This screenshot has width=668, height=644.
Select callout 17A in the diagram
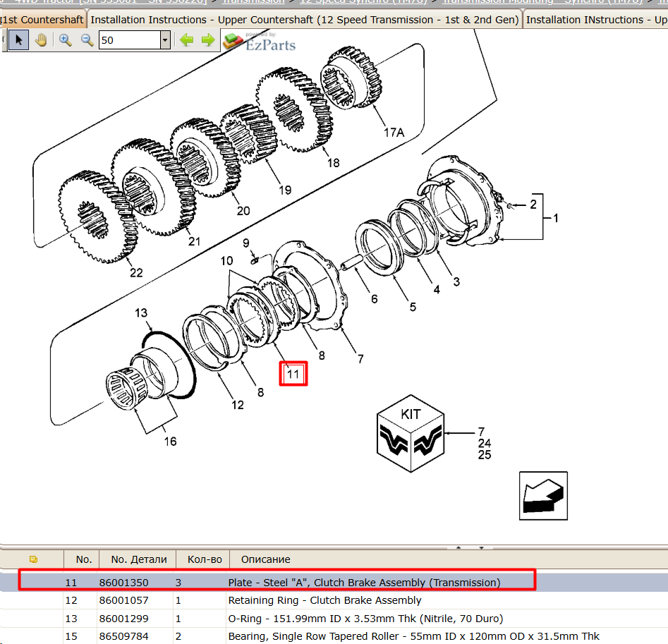(x=394, y=133)
